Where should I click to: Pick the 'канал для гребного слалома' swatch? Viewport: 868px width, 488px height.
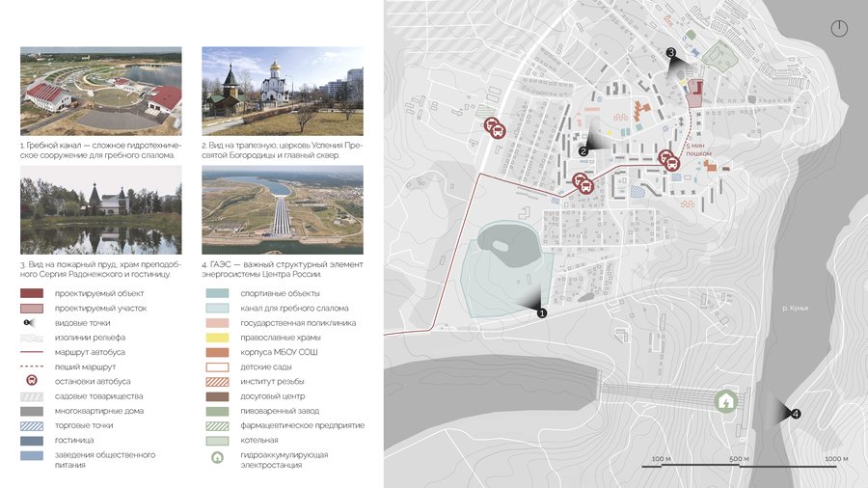[x=217, y=309]
